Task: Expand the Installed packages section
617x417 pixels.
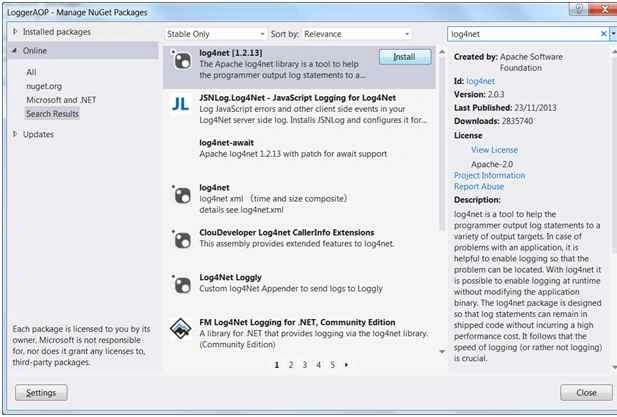Action: click(15, 31)
